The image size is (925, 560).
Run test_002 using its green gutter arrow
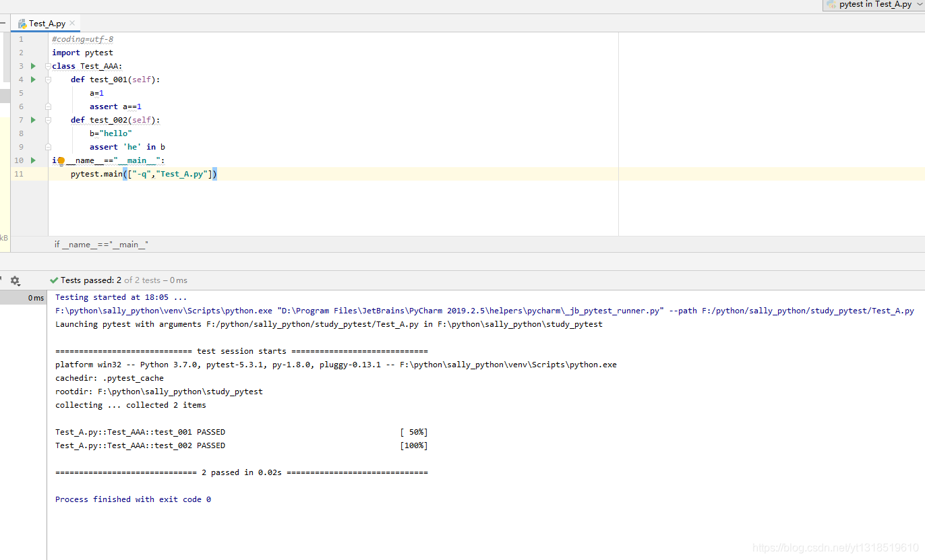[32, 119]
